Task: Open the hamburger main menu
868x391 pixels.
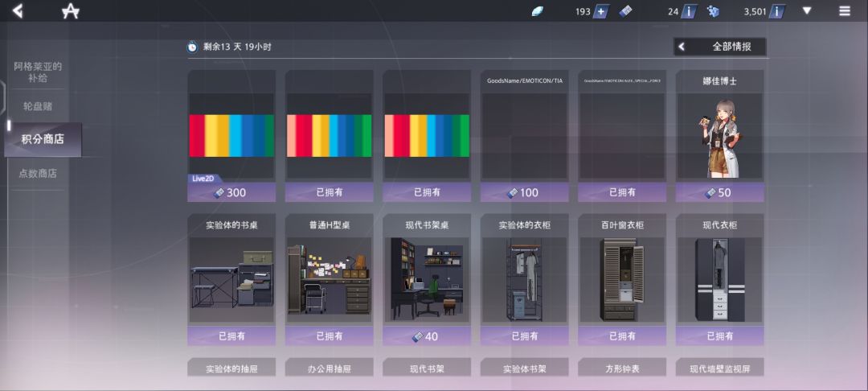Action: click(x=844, y=11)
